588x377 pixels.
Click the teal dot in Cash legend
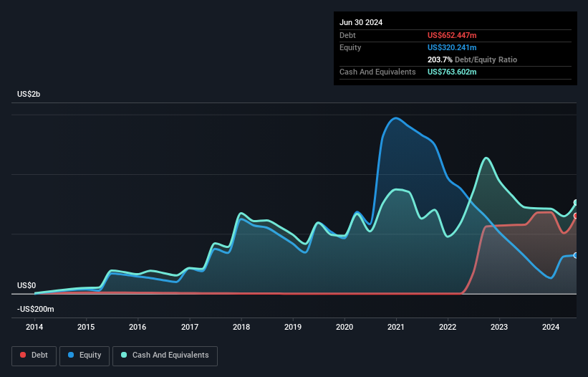pos(124,355)
